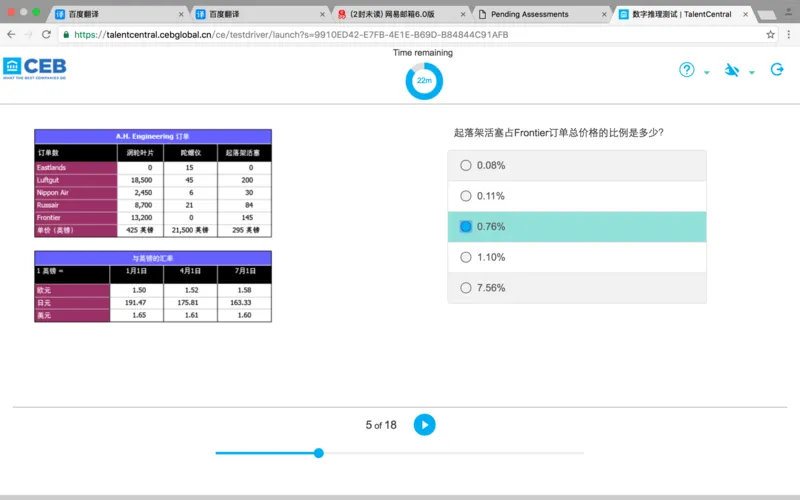Switch to the 数字推理测试 TalentCentral tab
This screenshot has height=500, width=800.
pos(682,14)
